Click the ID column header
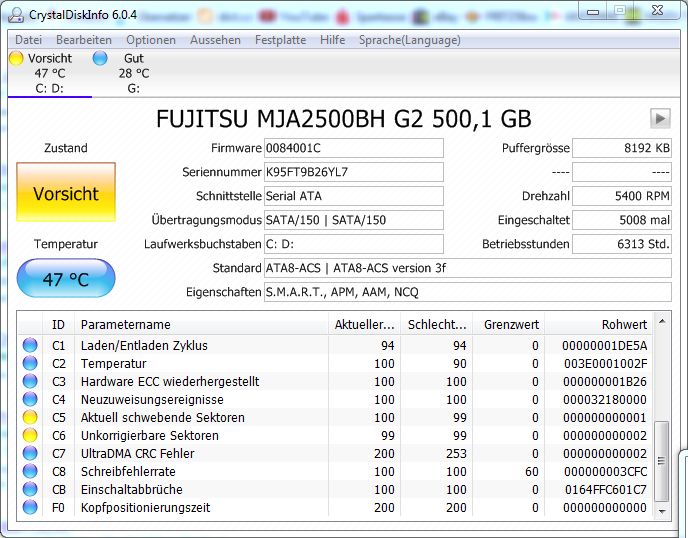Viewport: 688px width, 538px height. point(58,324)
